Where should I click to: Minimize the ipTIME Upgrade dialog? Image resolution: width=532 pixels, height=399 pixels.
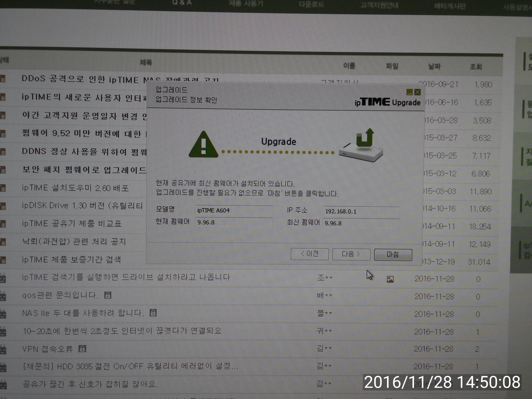[x=409, y=92]
